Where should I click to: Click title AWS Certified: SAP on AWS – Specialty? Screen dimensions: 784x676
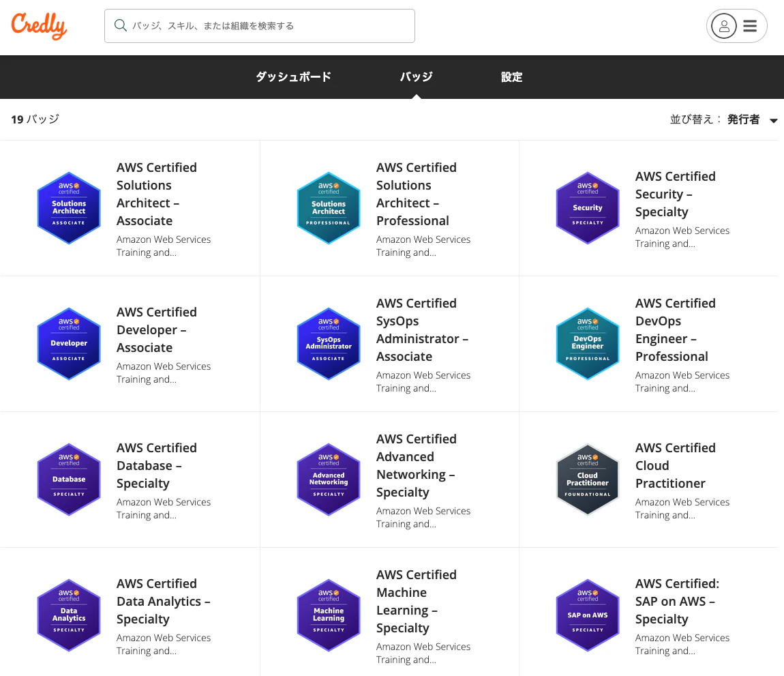point(677,601)
